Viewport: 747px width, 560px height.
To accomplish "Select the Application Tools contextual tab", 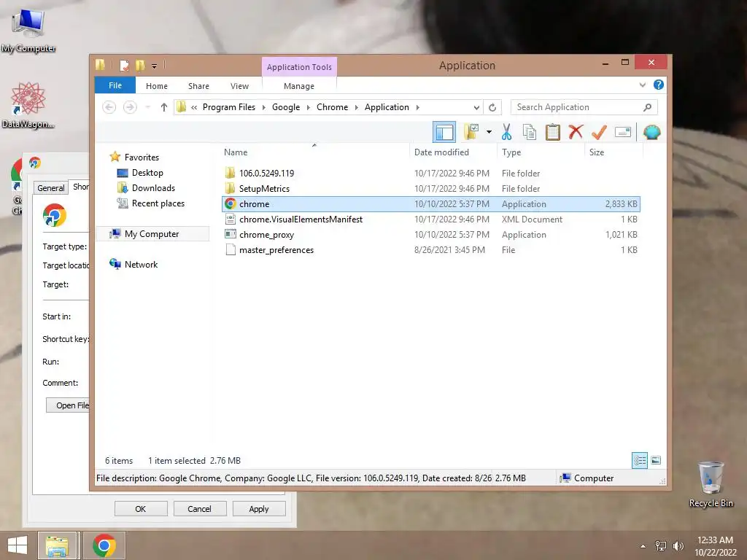I will (299, 67).
